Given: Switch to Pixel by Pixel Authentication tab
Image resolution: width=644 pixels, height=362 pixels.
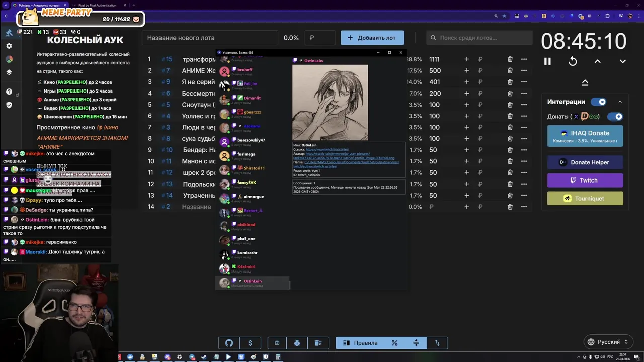Looking at the screenshot, I should pos(97,5).
